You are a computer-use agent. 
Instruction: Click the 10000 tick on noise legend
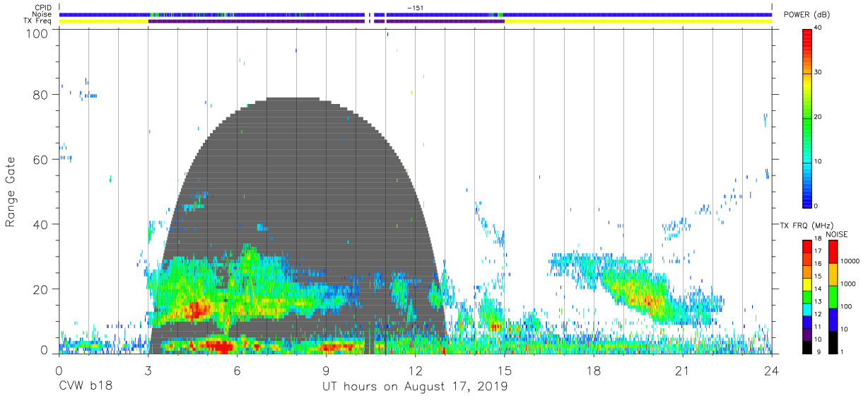(x=849, y=261)
